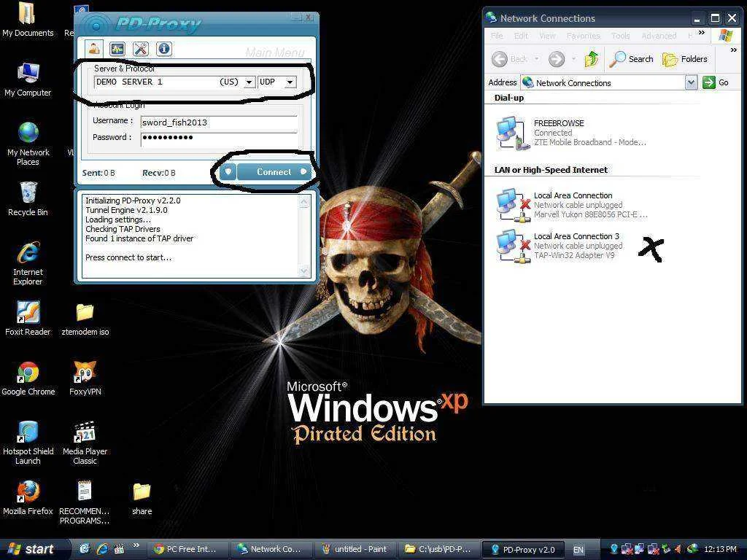Open the Favorites menu in Network Connections
The width and height of the screenshot is (747, 560).
[583, 36]
